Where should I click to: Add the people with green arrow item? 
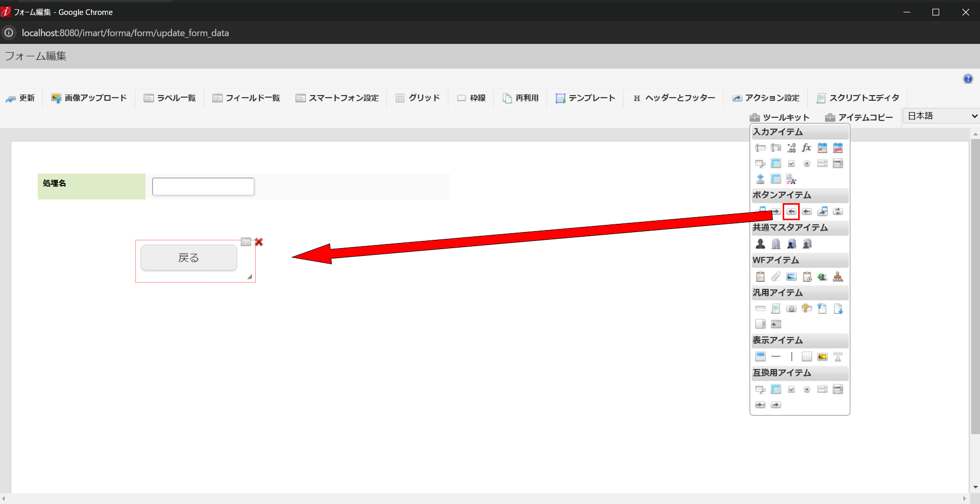(822, 277)
